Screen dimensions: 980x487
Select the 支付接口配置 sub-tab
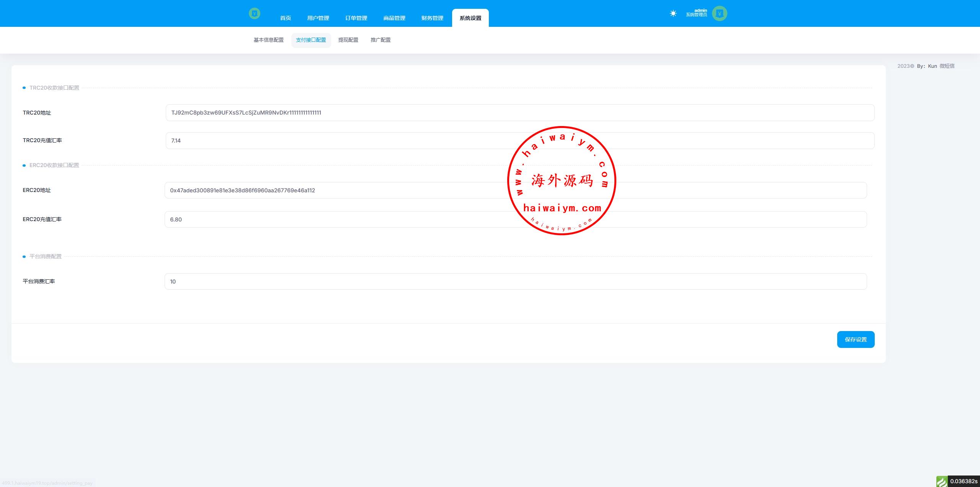pos(311,40)
